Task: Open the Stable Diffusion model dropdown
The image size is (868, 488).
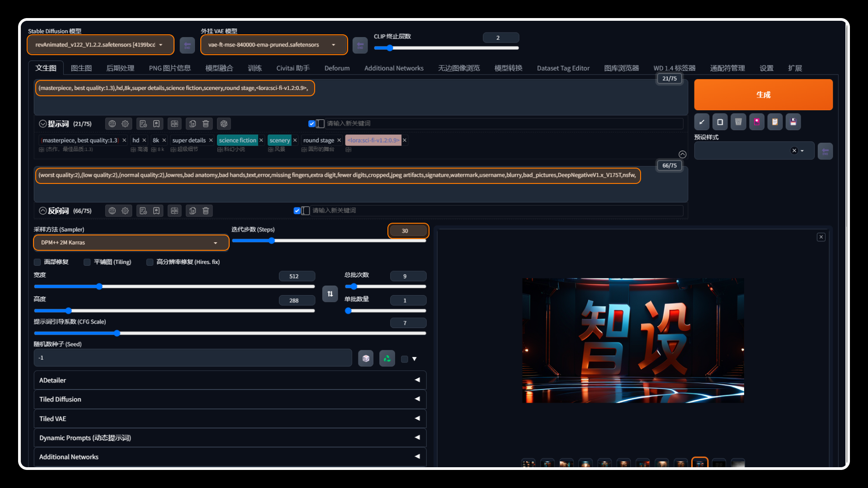Action: coord(100,45)
